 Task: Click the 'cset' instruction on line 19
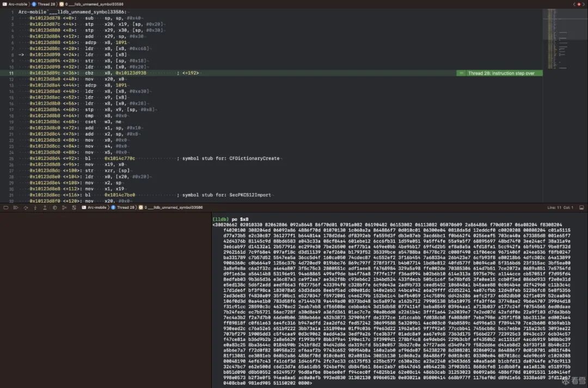(x=90, y=122)
